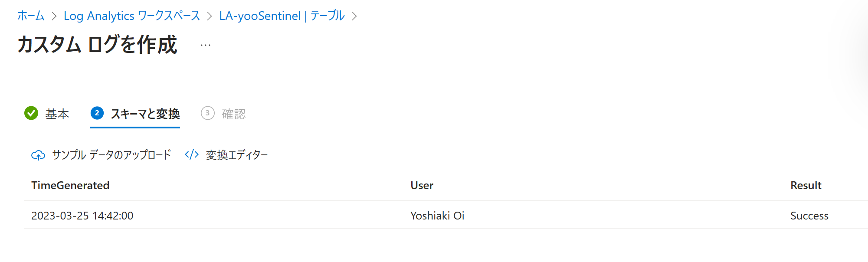The height and width of the screenshot is (262, 868).
Task: Open Log Analytics ワークスペース breadcrumb link
Action: [131, 15]
